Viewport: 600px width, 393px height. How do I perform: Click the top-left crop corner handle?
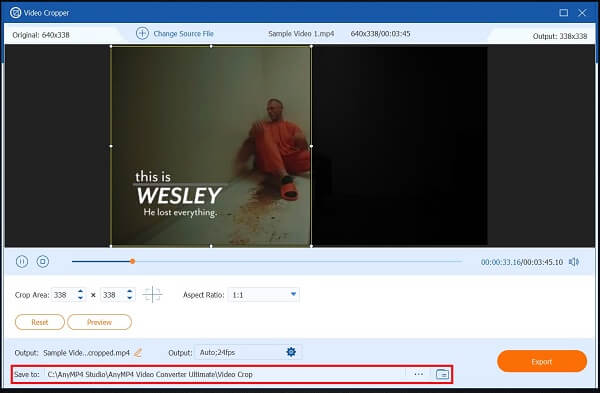[111, 46]
